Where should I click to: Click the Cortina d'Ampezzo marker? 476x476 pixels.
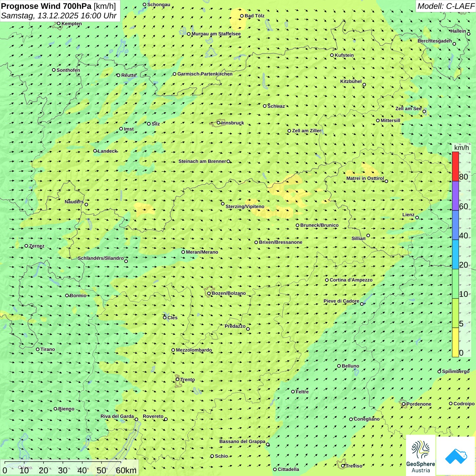coord(327,280)
